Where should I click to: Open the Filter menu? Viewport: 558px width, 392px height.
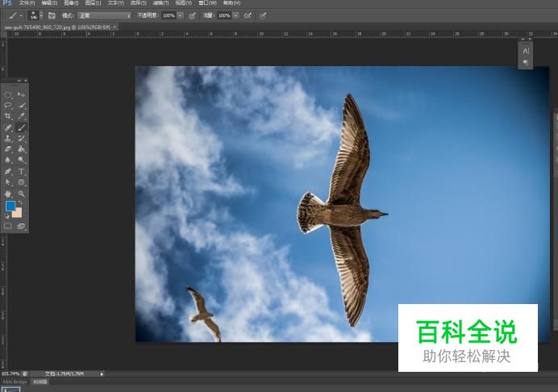point(160,3)
